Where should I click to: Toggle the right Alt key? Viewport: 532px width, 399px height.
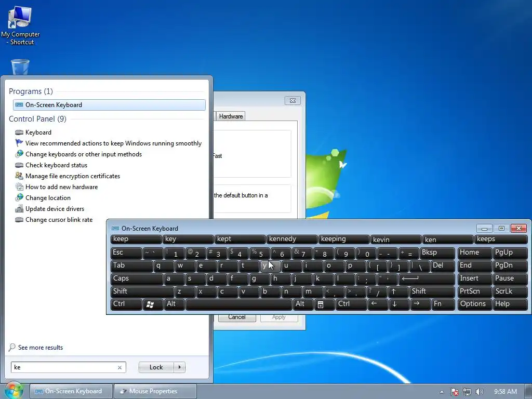pos(303,304)
